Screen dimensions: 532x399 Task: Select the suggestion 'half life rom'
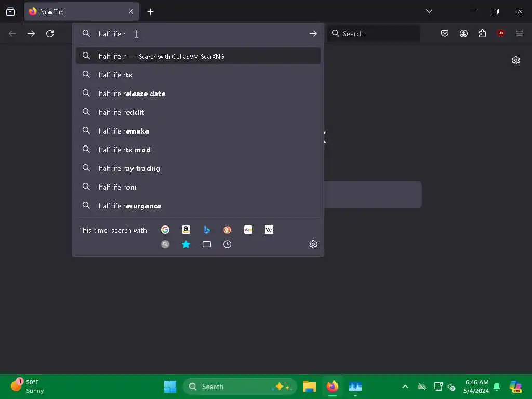(x=198, y=187)
